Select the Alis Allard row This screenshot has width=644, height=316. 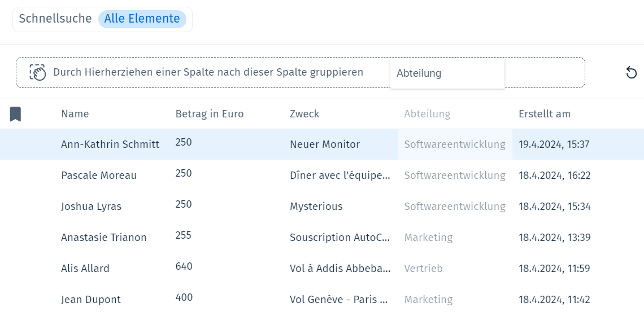[x=322, y=269]
